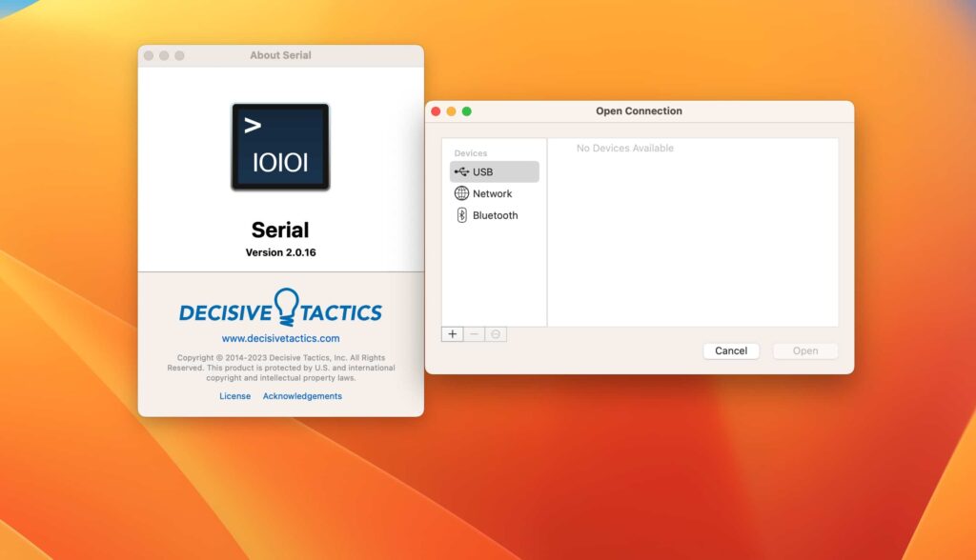Select the Network globe icon
This screenshot has width=976, height=560.
(x=461, y=193)
